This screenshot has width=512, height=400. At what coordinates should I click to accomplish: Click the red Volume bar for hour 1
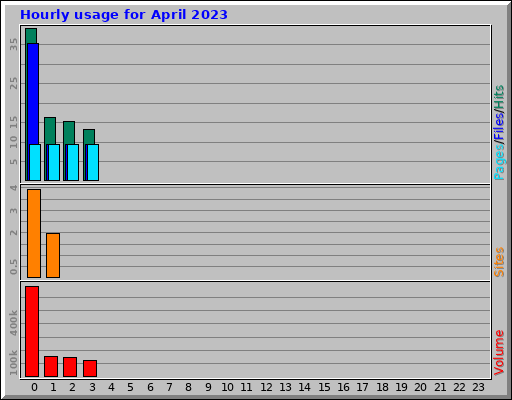[51, 366]
